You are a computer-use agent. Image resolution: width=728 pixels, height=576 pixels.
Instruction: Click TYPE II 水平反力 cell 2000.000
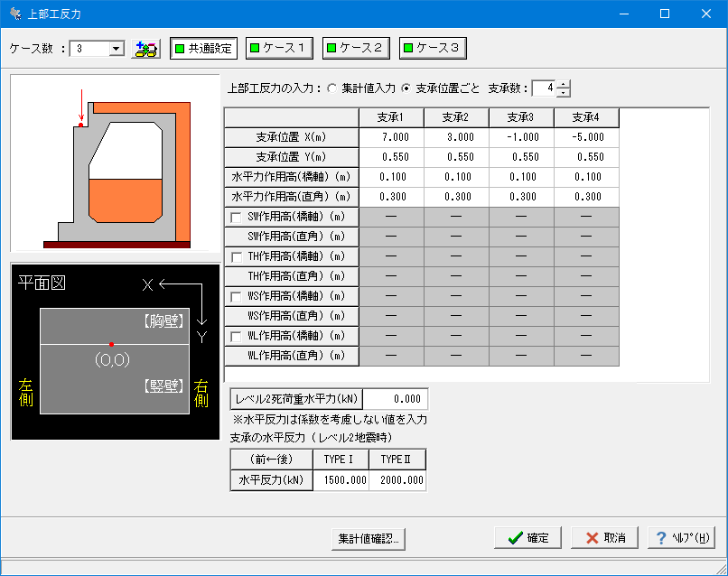[x=397, y=480]
